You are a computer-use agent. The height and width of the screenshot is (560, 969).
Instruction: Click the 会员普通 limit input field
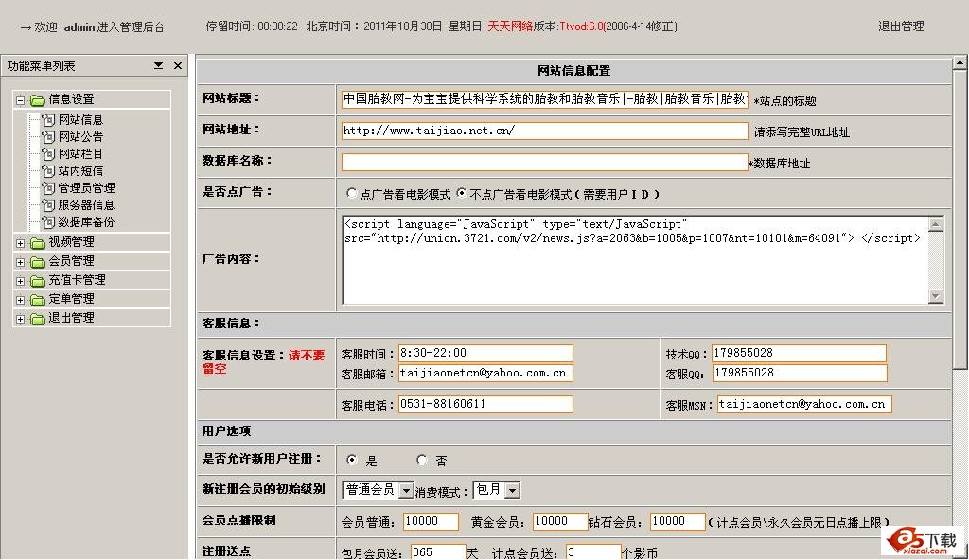pos(431,521)
